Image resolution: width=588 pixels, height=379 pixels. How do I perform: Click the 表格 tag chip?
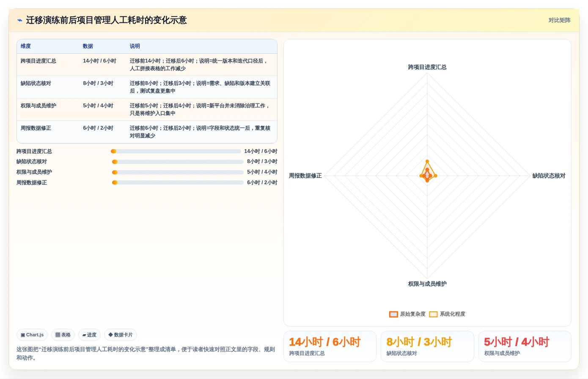[63, 335]
